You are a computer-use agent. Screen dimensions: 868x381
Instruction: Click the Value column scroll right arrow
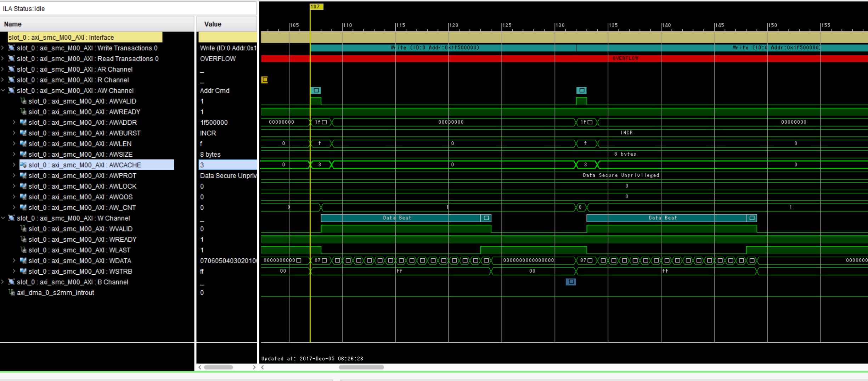pyautogui.click(x=254, y=367)
